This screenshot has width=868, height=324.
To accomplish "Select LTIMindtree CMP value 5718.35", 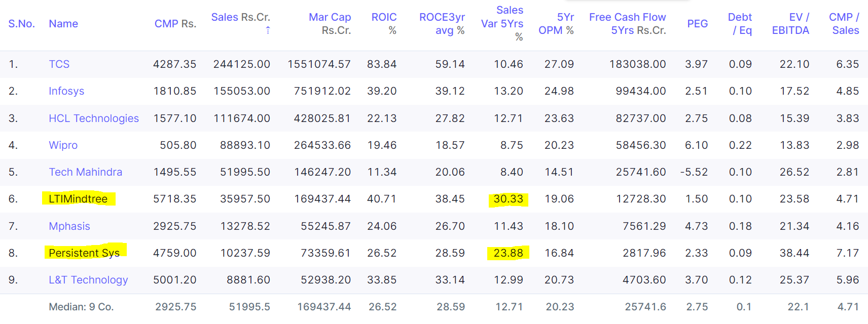I will click(175, 199).
